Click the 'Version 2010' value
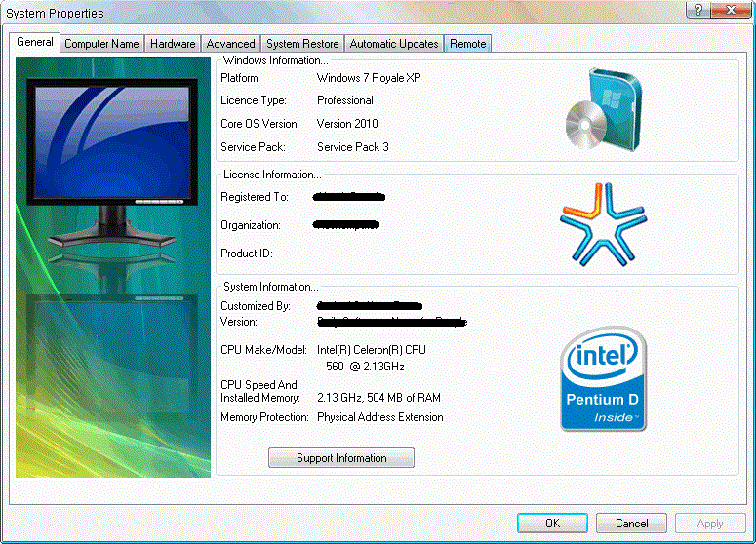 (x=347, y=124)
